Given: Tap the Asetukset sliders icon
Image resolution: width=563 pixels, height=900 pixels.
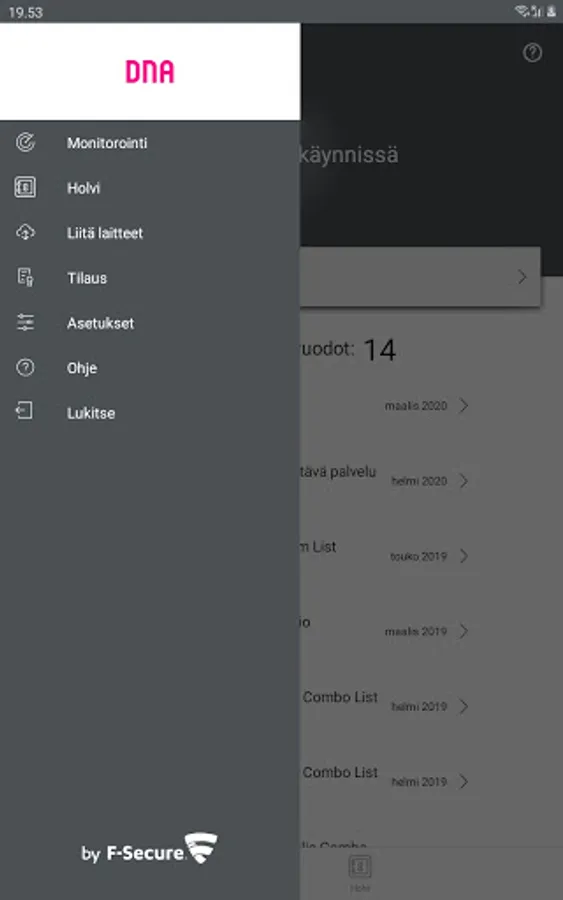Looking at the screenshot, I should 25,323.
